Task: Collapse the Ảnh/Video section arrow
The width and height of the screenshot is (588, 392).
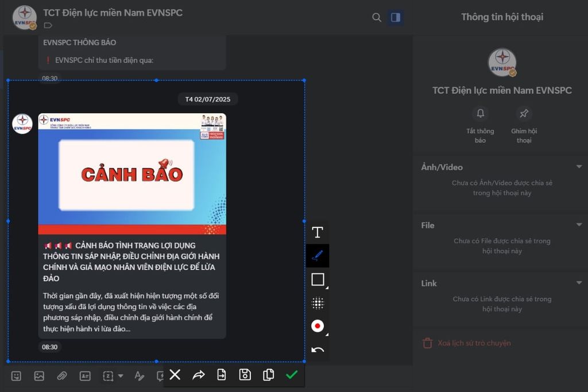Action: click(579, 166)
